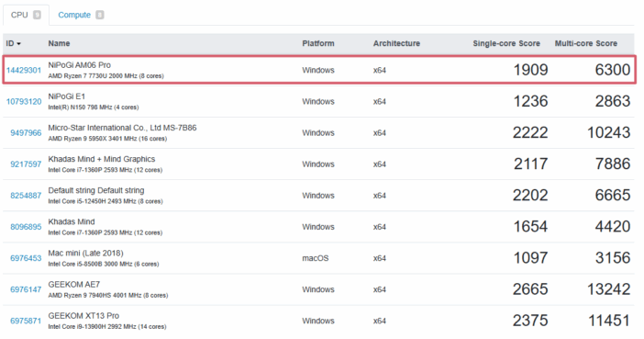Click multi-core score 6300
644x339 pixels.
click(613, 70)
